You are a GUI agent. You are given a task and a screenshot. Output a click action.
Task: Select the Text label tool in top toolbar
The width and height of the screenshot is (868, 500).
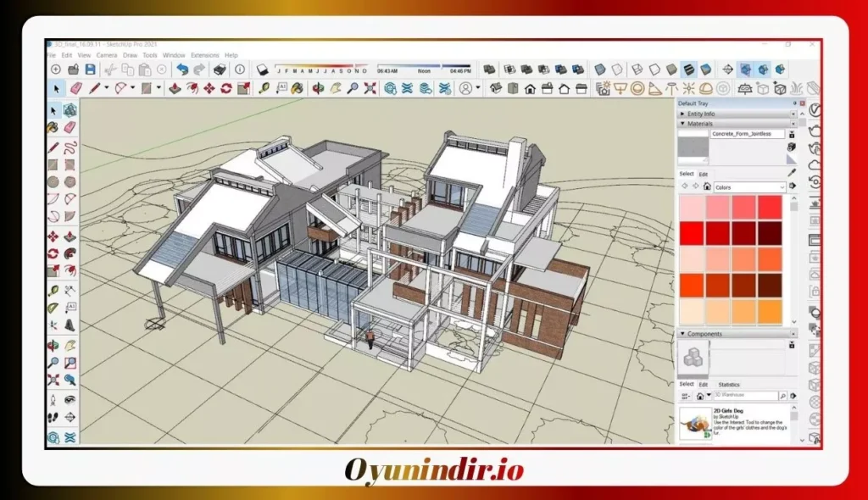281,89
